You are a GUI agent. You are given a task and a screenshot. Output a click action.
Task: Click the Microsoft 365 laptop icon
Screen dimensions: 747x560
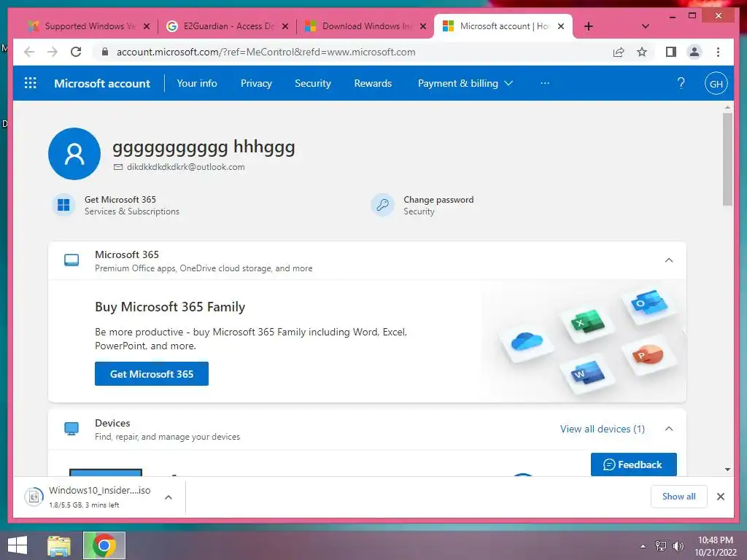click(x=71, y=260)
